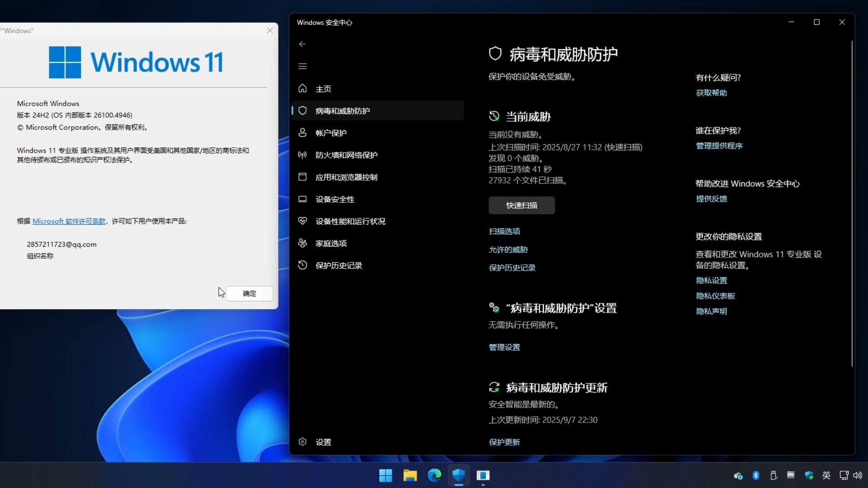Click the back arrow in Windows Security
This screenshot has width=868, height=488.
302,44
